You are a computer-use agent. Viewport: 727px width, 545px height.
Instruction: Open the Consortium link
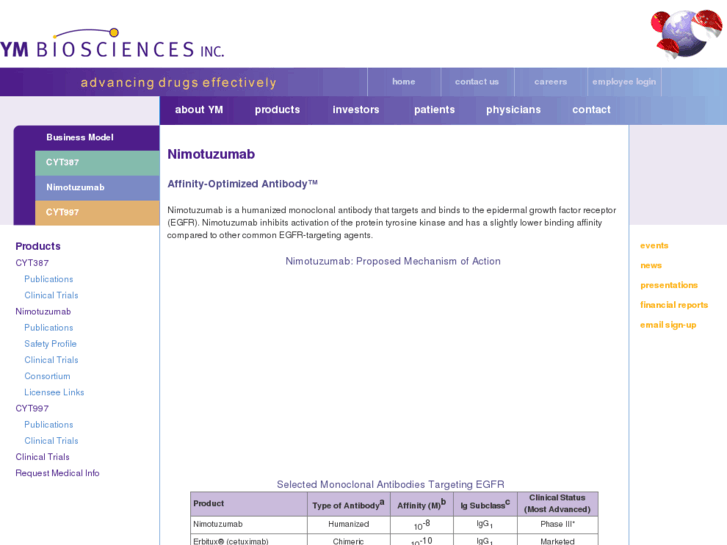pos(47,376)
